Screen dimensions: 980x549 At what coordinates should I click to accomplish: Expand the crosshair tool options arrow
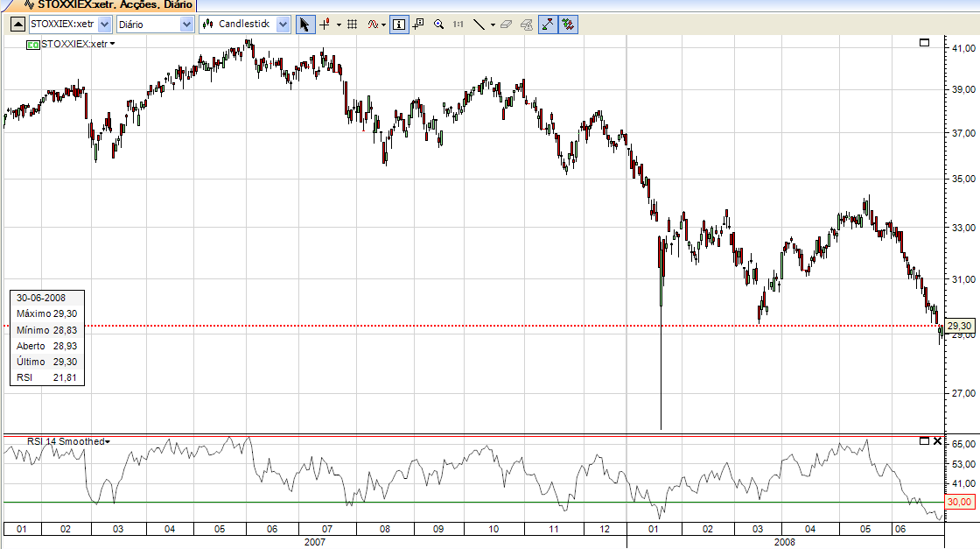(339, 25)
